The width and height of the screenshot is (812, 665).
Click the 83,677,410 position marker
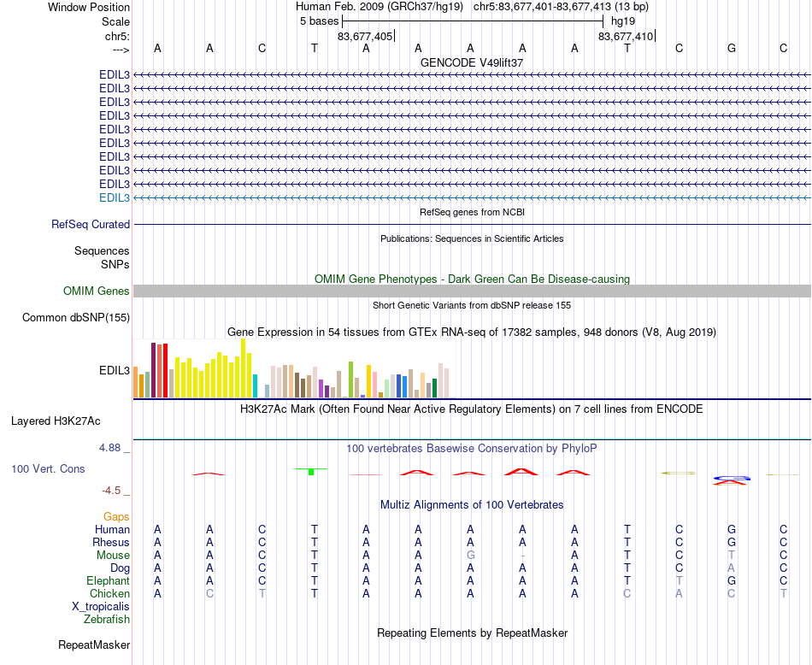coord(626,36)
